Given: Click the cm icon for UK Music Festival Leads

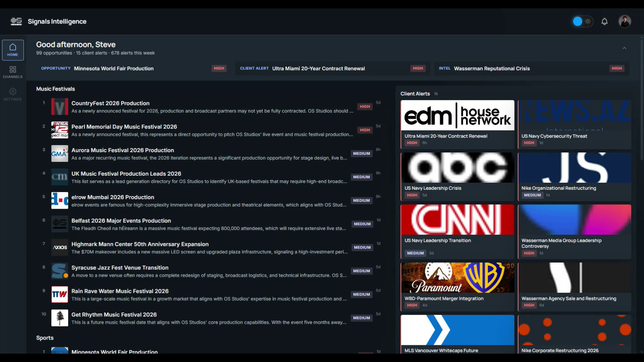Looking at the screenshot, I should pyautogui.click(x=60, y=177).
